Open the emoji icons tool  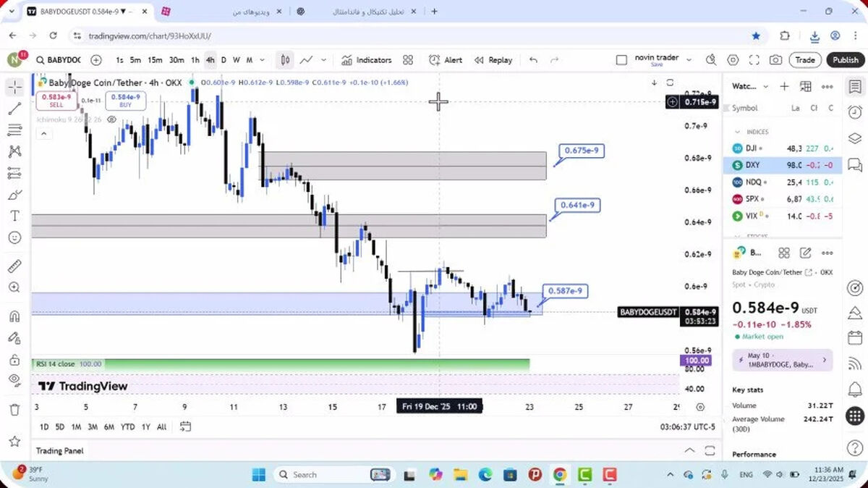(x=14, y=237)
